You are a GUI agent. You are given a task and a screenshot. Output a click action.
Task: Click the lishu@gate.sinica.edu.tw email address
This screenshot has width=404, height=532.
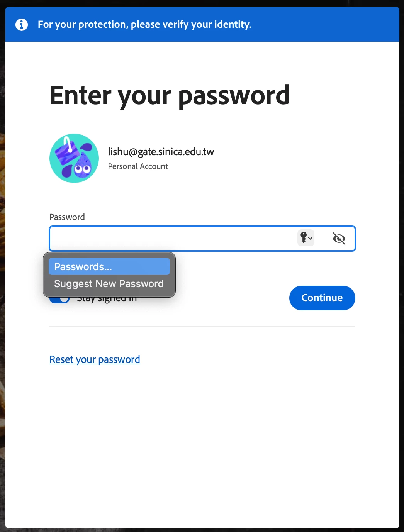pos(161,152)
